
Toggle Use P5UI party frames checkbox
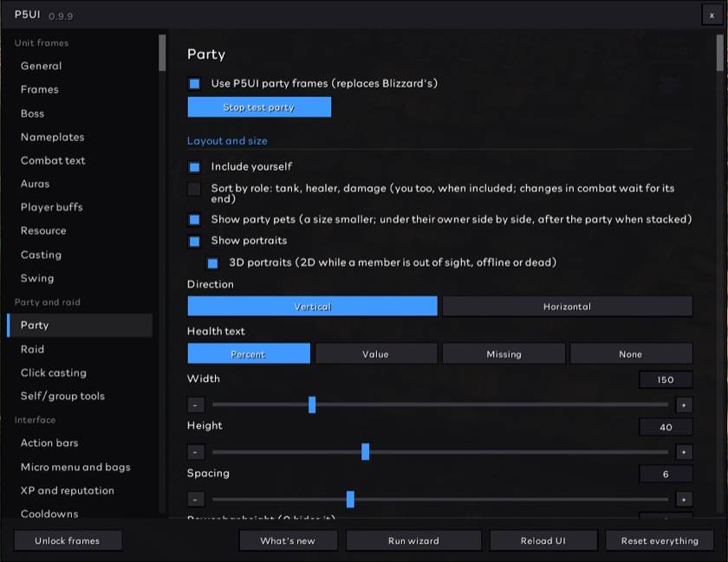[x=194, y=83]
